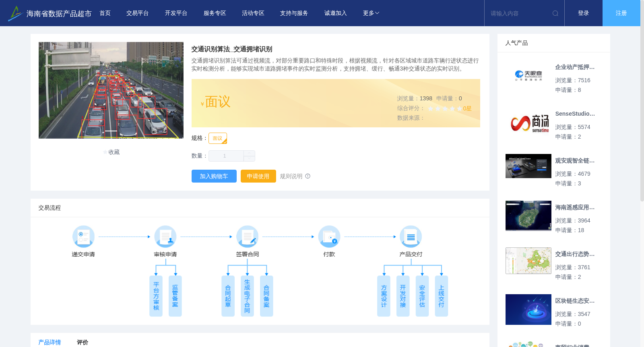Screen dimensions: 644x347
Task: Click the site logo icon
Action: pyautogui.click(x=15, y=13)
